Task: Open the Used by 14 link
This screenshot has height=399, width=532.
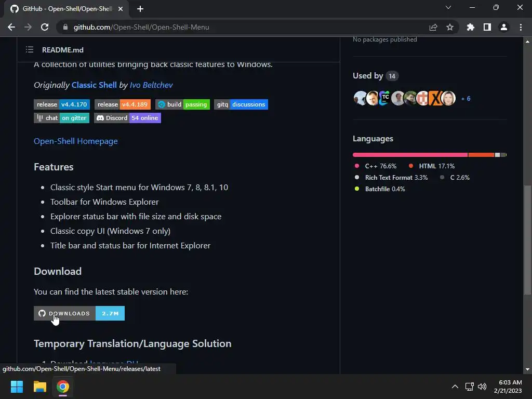Action: coord(376,76)
